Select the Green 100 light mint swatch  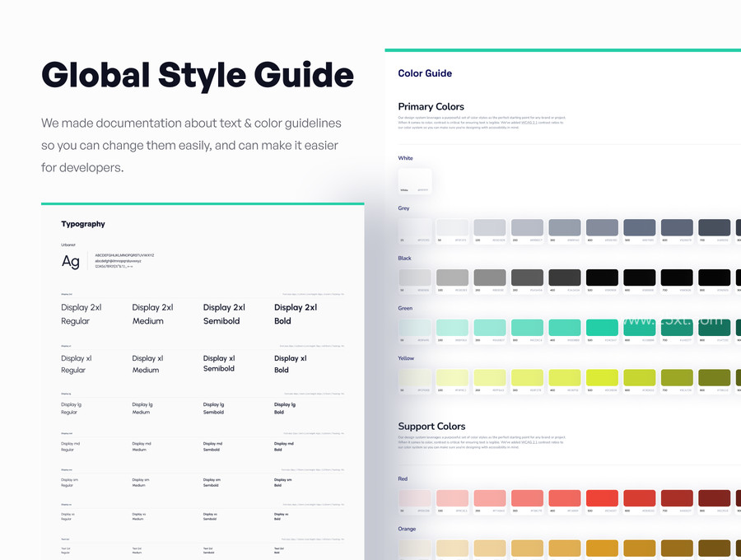click(452, 328)
